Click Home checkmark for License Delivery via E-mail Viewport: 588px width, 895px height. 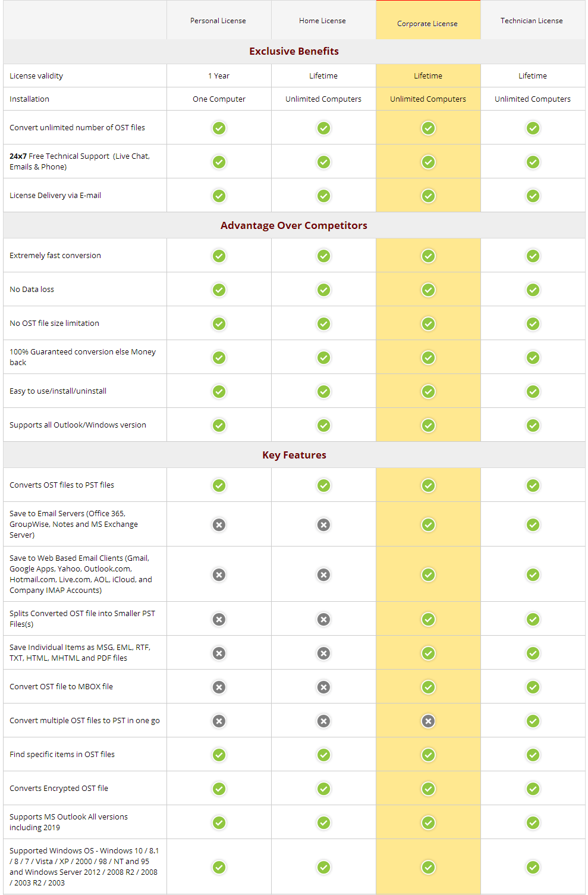click(323, 196)
